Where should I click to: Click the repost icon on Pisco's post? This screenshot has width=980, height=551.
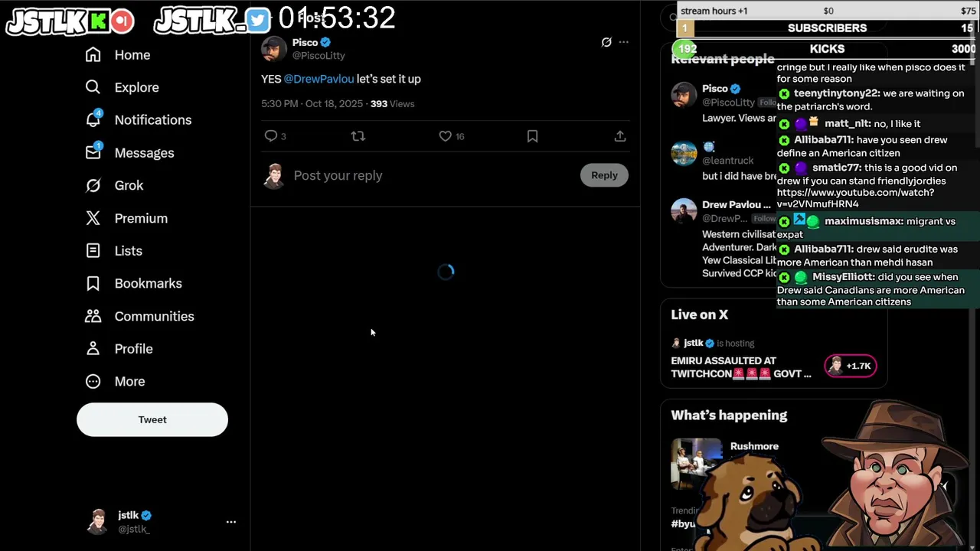[358, 136]
